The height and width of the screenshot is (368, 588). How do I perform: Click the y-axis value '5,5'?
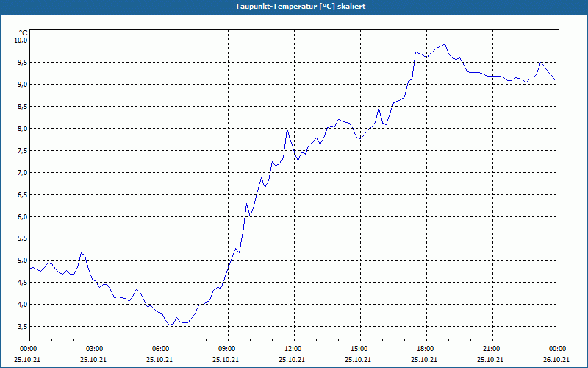click(23, 238)
